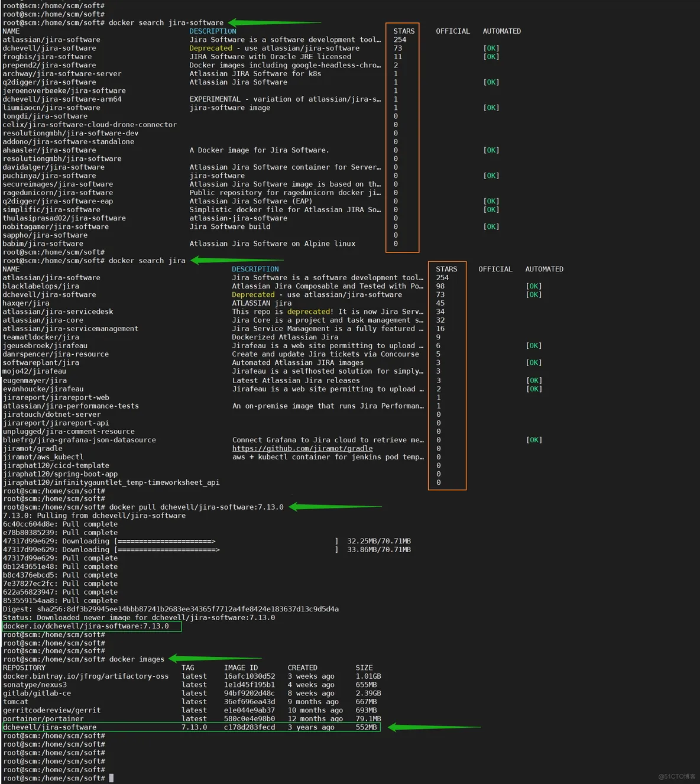Click thulasiprasad02/jira-software name
The image size is (700, 784).
coord(64,218)
